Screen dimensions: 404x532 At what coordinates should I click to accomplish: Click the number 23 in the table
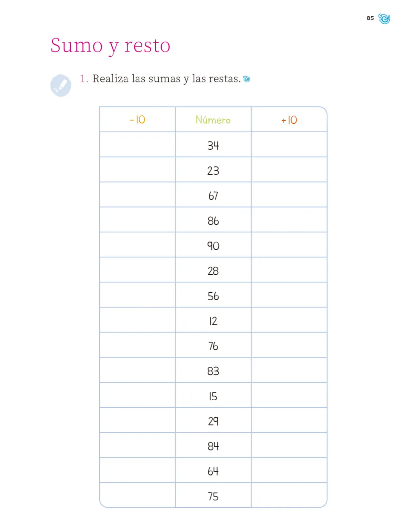pos(213,171)
